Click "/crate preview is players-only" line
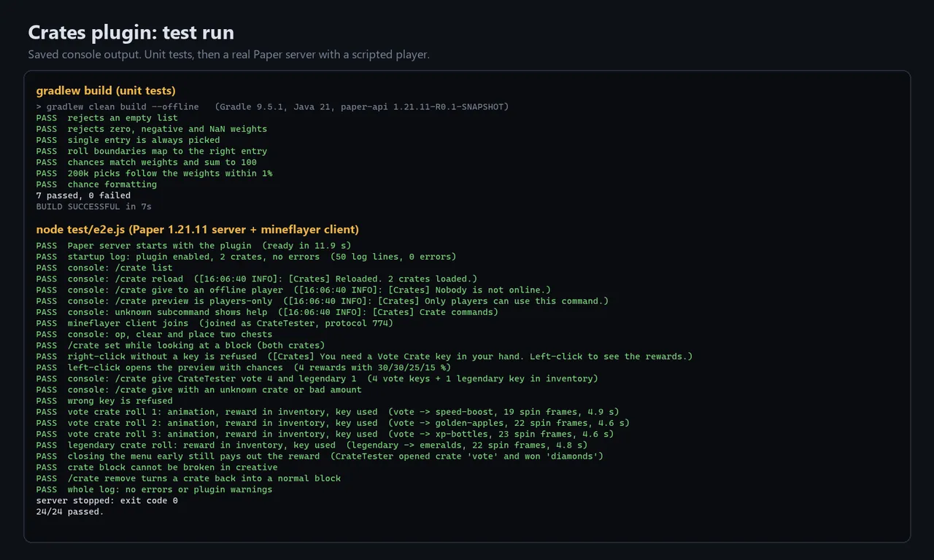 pos(323,301)
